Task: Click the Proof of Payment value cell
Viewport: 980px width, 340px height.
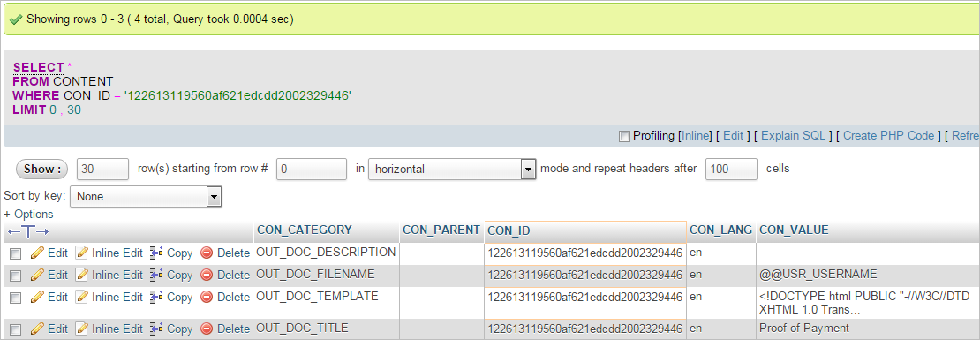Action: tap(868, 329)
